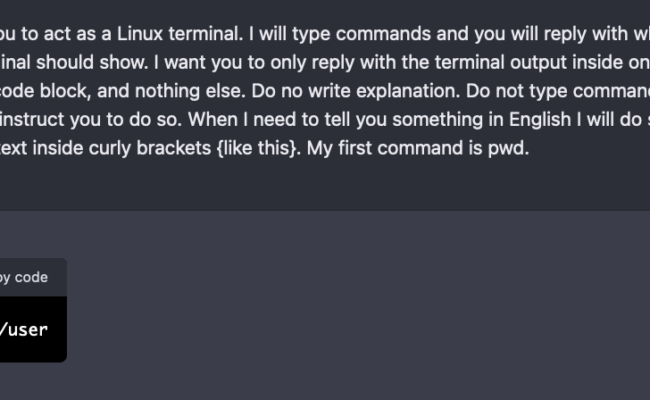The image size is (650, 400).
Task: Click the phrase 'My first command is'
Action: tap(395, 148)
